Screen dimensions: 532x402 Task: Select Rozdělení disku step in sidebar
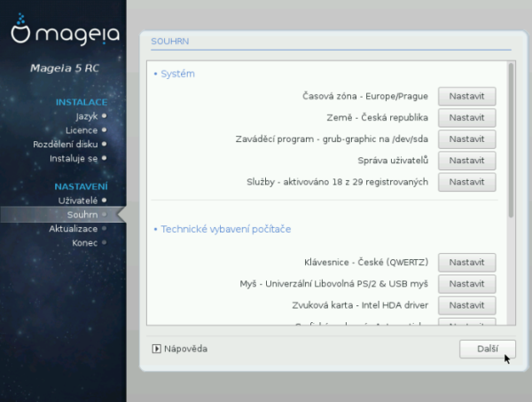65,145
